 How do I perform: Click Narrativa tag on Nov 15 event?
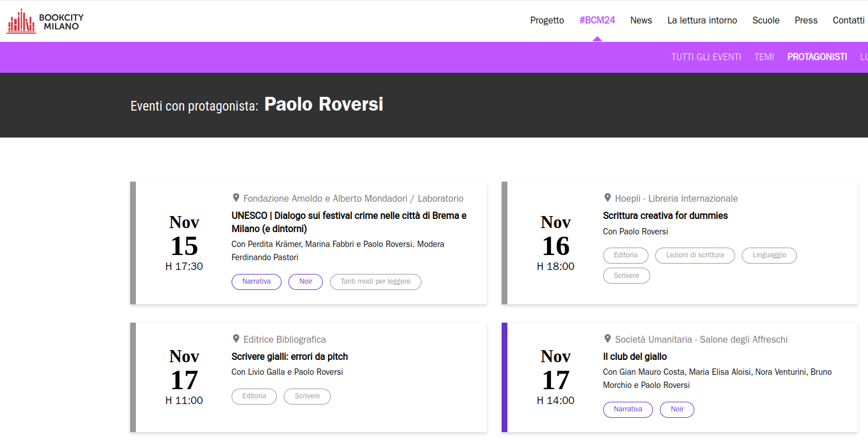(x=256, y=282)
